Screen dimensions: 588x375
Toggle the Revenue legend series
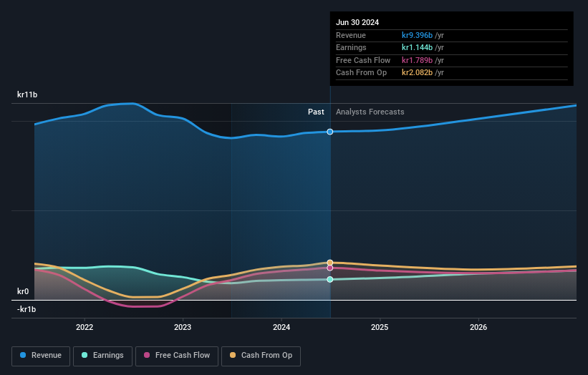pos(41,356)
